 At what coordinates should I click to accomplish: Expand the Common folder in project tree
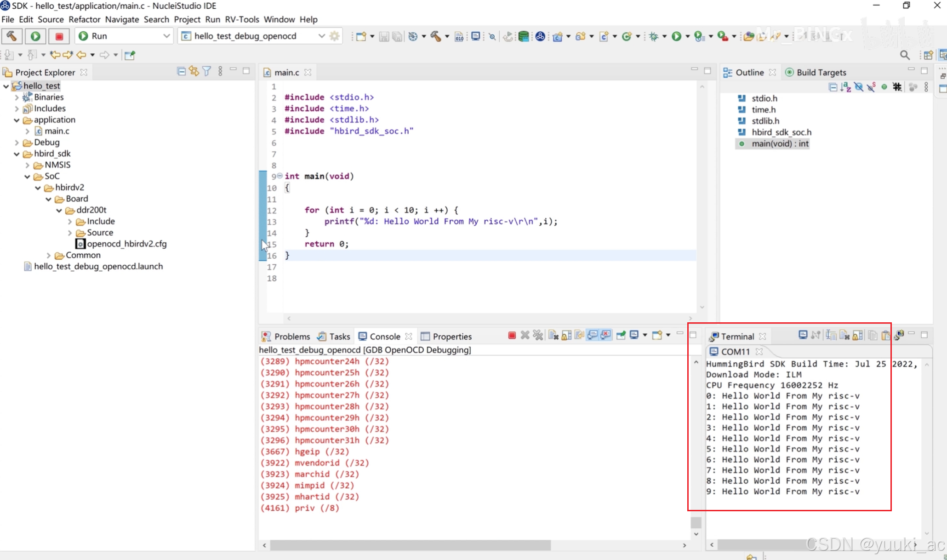tap(49, 255)
